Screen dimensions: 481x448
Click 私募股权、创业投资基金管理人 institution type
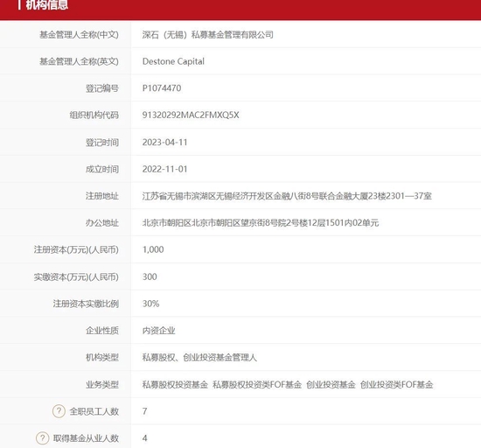tap(199, 358)
